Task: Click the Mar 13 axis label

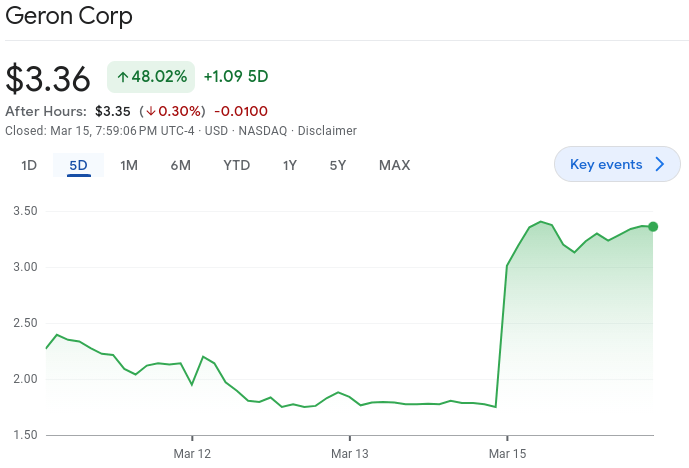Action: coord(349,454)
